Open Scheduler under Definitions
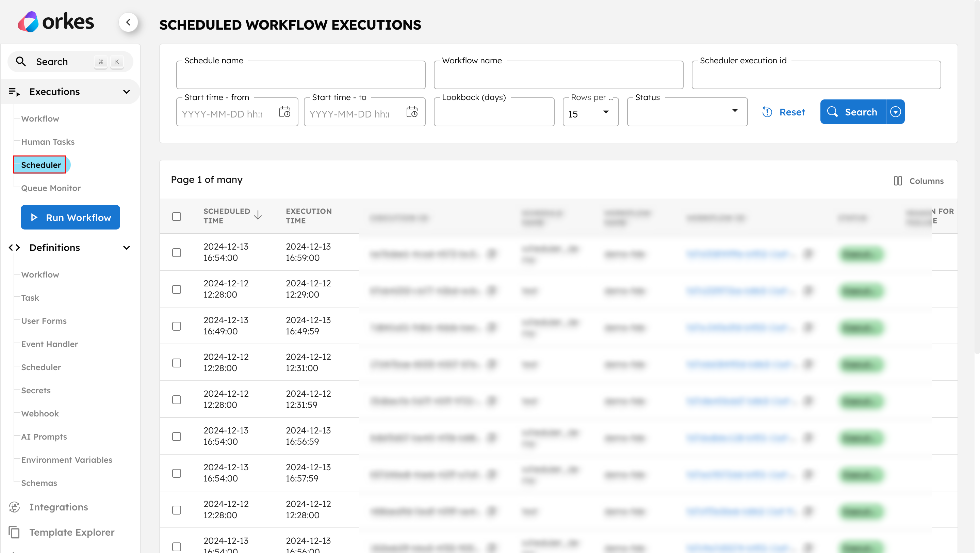Viewport: 980px width, 553px height. tap(41, 367)
